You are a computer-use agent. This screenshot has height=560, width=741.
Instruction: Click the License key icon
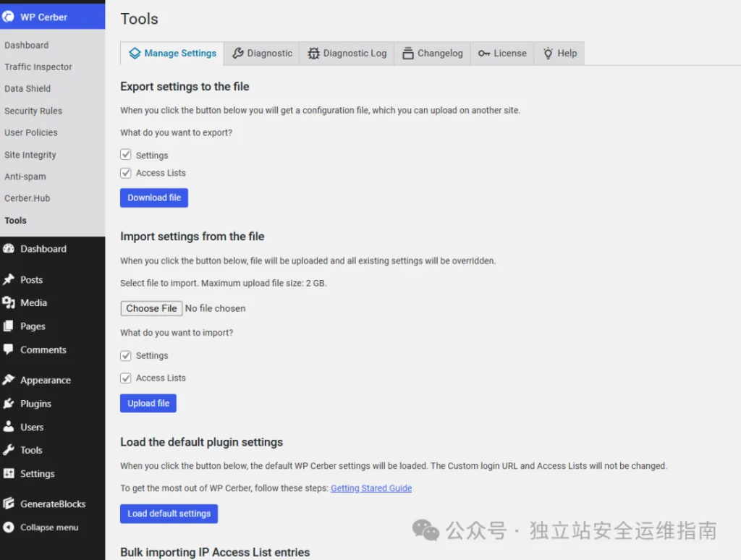(484, 54)
